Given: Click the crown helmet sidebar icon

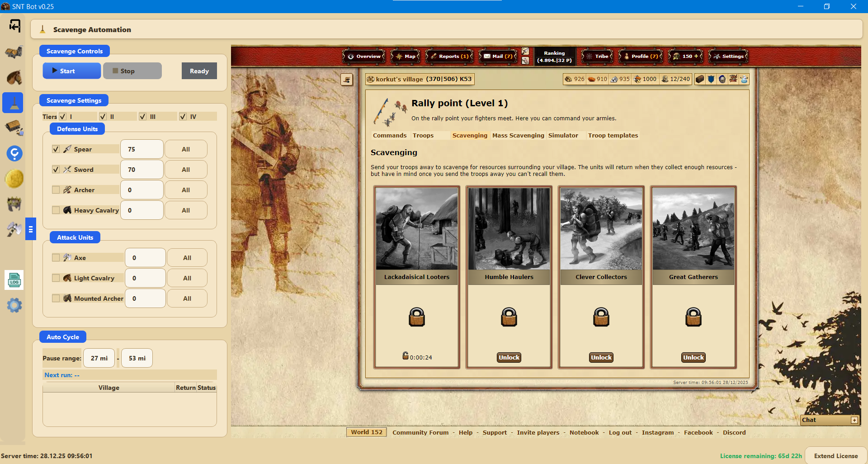Looking at the screenshot, I should (x=14, y=204).
